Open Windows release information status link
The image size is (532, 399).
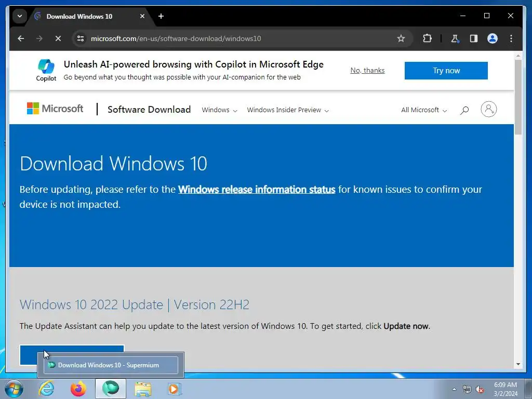(x=257, y=189)
